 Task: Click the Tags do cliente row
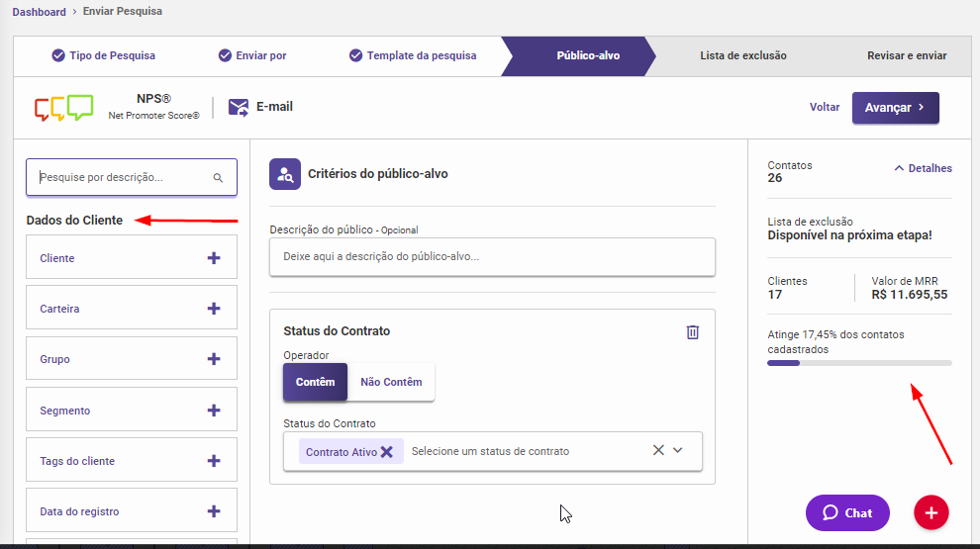tap(132, 460)
